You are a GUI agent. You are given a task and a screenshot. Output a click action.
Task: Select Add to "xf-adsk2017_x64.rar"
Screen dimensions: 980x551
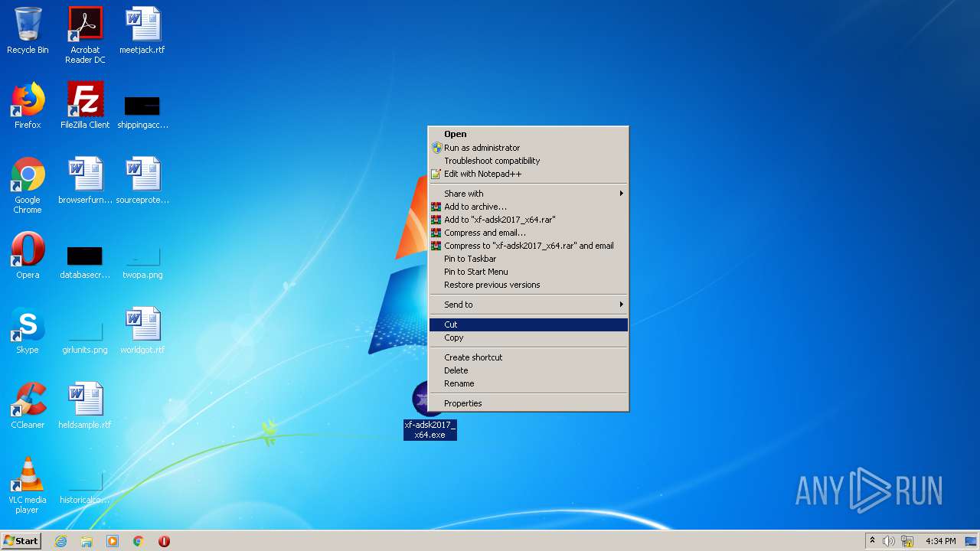click(528, 220)
